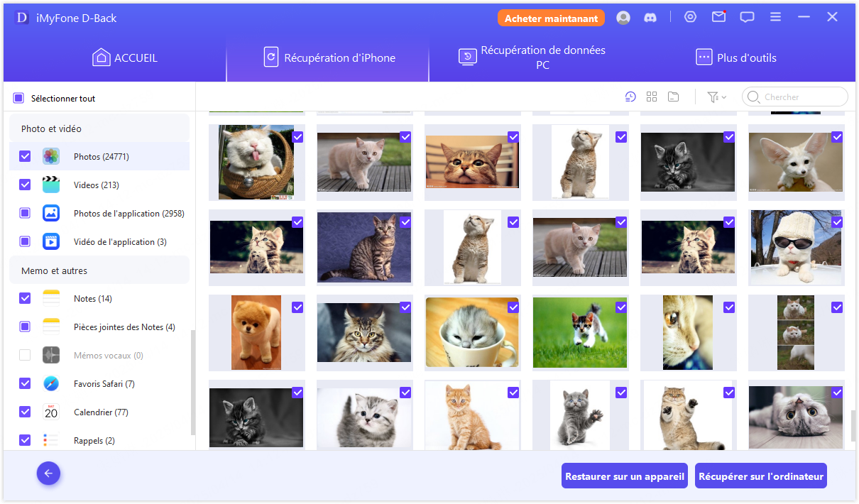Switch to folder view icon

point(673,97)
